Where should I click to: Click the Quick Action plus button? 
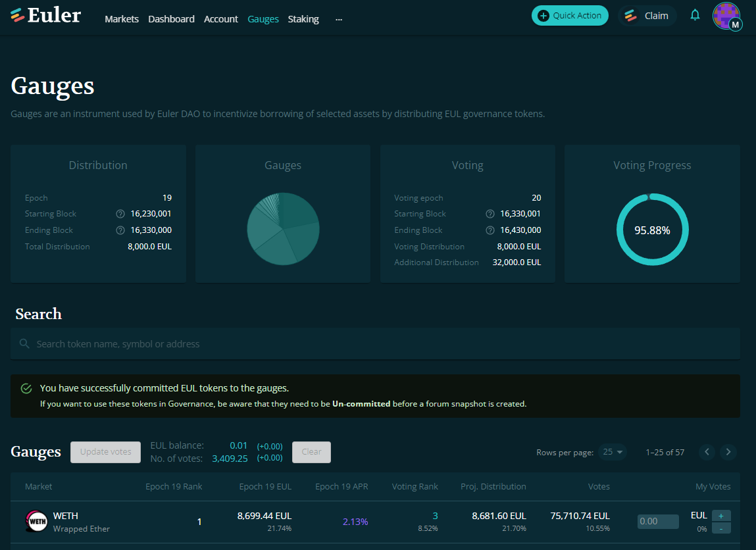pos(570,15)
